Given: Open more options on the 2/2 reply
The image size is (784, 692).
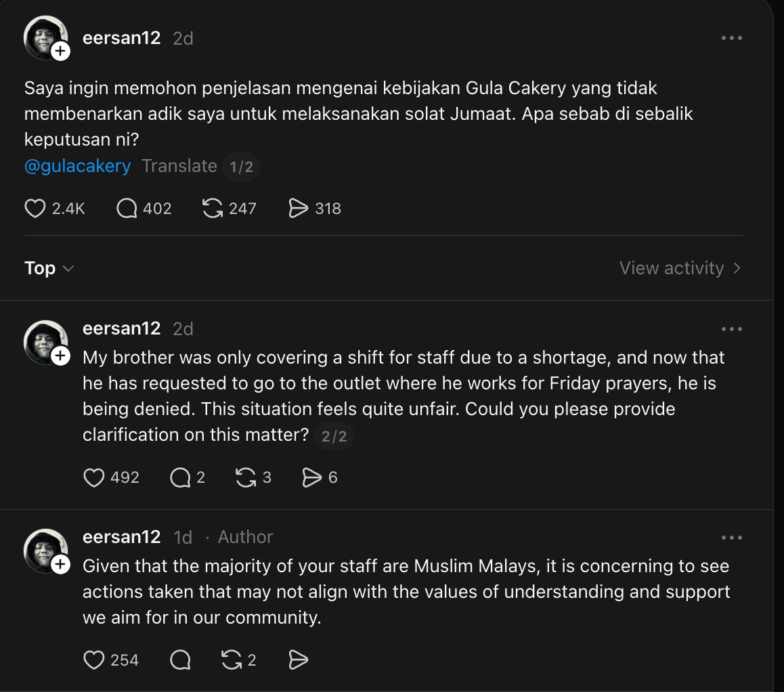Looking at the screenshot, I should pyautogui.click(x=731, y=329).
